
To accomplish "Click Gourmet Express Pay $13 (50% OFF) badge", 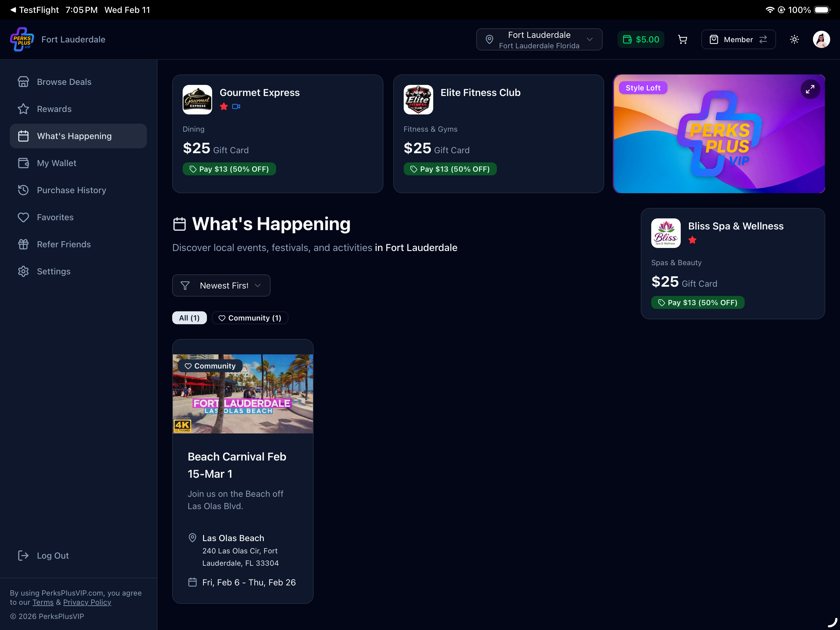I will [229, 169].
